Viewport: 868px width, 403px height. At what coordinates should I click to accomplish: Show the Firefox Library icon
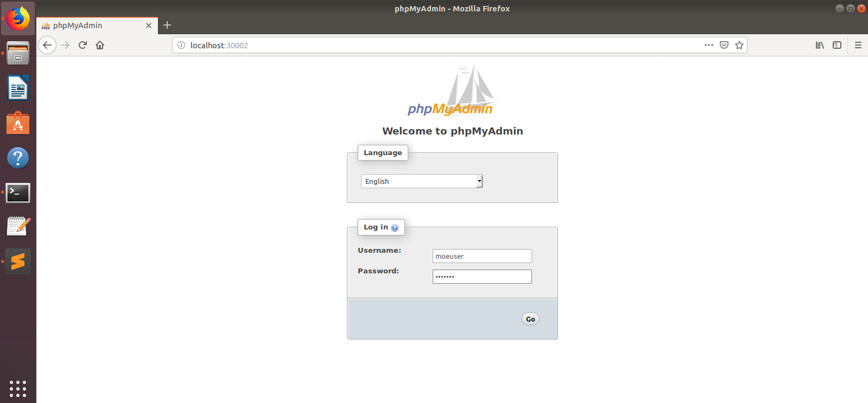(820, 45)
